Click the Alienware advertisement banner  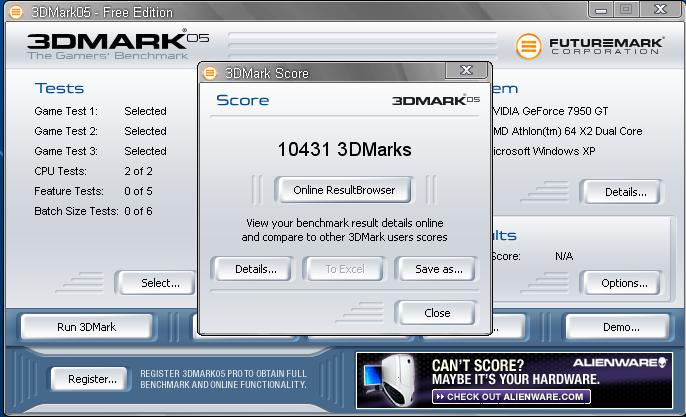pyautogui.click(x=514, y=380)
